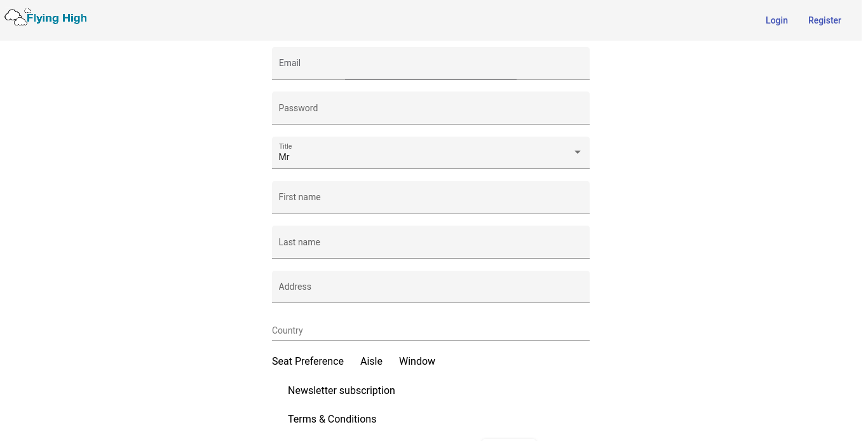Select the First name field
Screen dimensions: 868x441
(430, 198)
